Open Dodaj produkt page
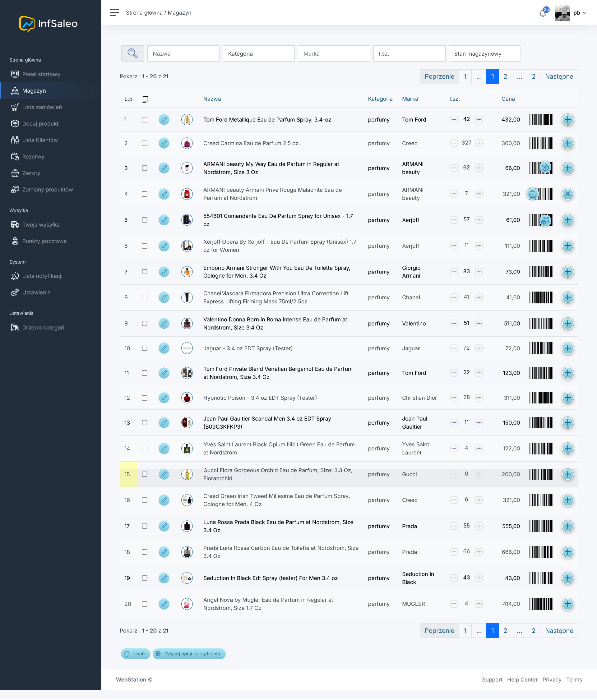The image size is (597, 700). tap(40, 124)
